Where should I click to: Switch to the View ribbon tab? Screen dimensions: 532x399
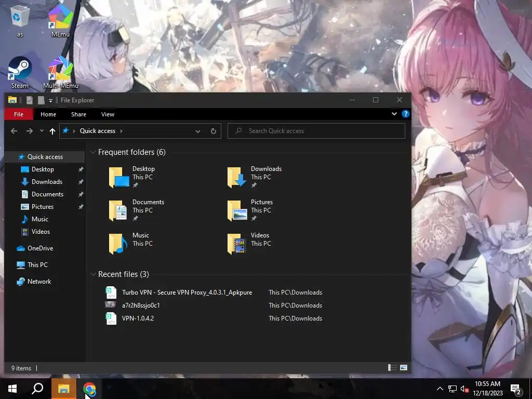click(x=108, y=114)
